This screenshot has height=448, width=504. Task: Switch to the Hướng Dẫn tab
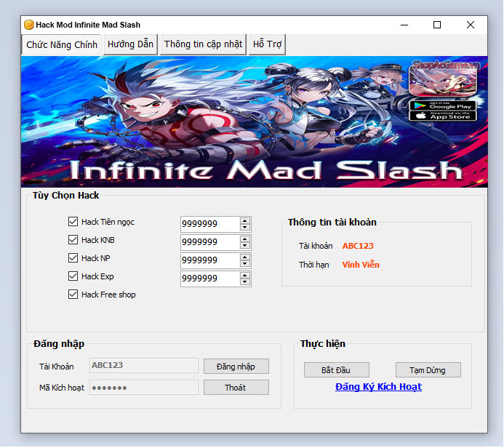pyautogui.click(x=130, y=44)
